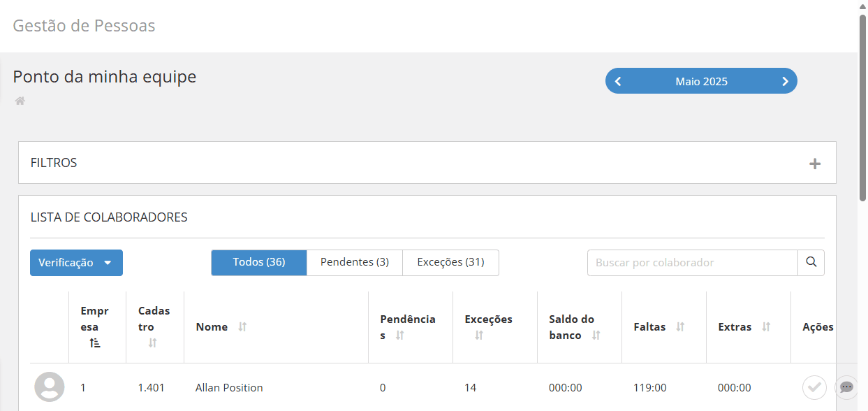This screenshot has height=411, width=868.
Task: Sort by the Extras column
Action: pyautogui.click(x=765, y=327)
